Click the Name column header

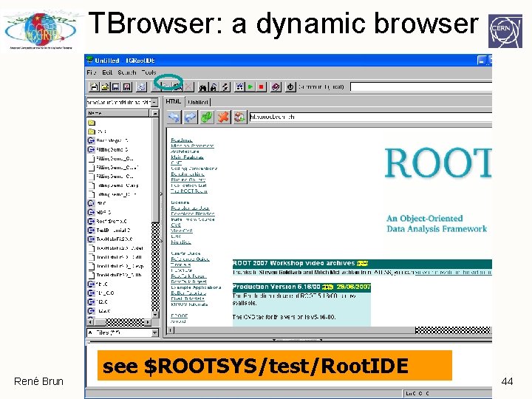(x=117, y=113)
